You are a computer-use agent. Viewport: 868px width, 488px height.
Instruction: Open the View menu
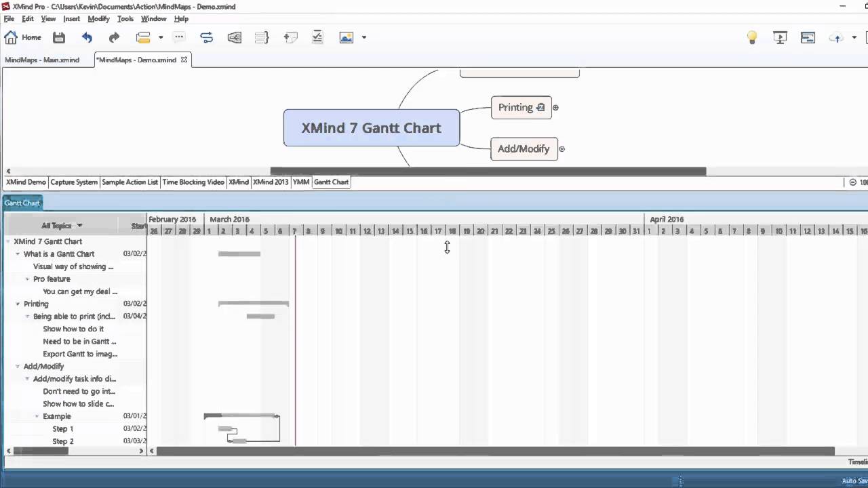(x=48, y=19)
